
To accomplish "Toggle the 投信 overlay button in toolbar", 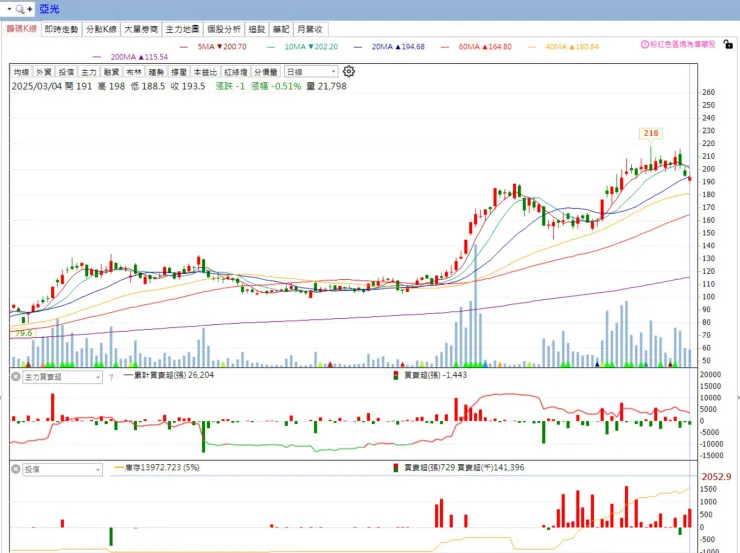I will tap(67, 72).
